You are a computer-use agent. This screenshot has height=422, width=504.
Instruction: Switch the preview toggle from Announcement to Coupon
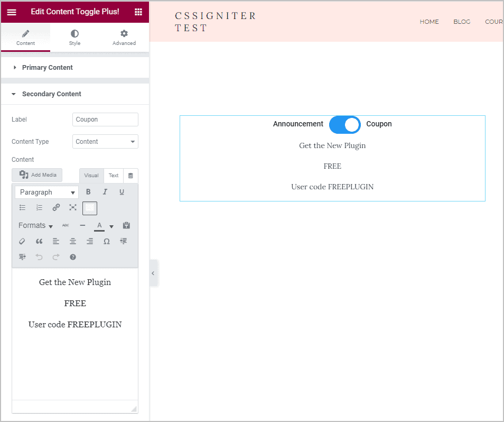click(344, 124)
